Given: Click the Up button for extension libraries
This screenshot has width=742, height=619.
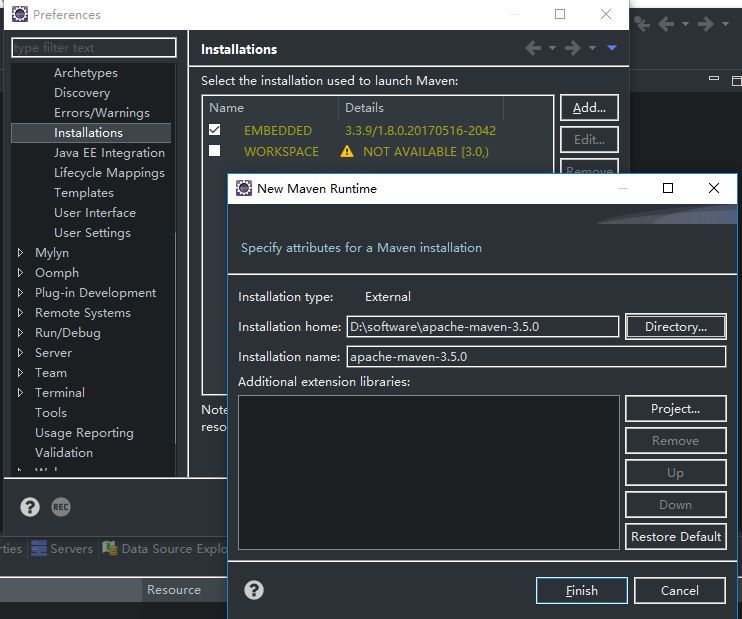Looking at the screenshot, I should (x=676, y=473).
